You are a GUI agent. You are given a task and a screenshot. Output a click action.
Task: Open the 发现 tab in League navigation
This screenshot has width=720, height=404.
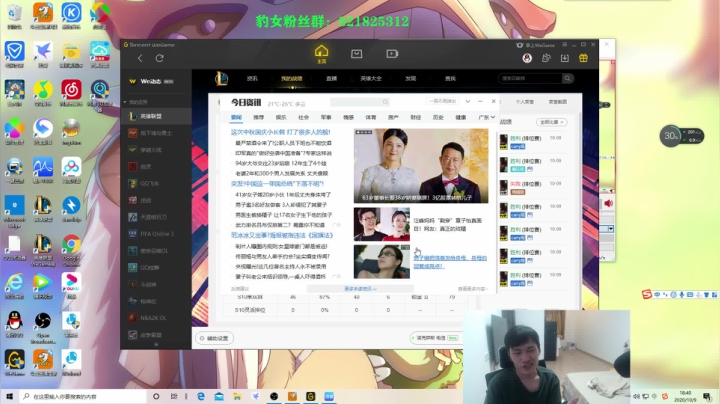tap(411, 79)
